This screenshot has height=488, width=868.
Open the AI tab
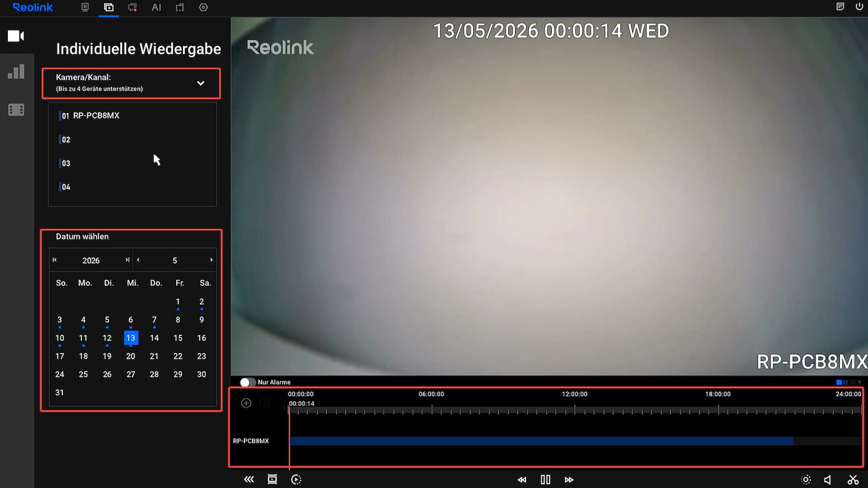click(x=156, y=7)
